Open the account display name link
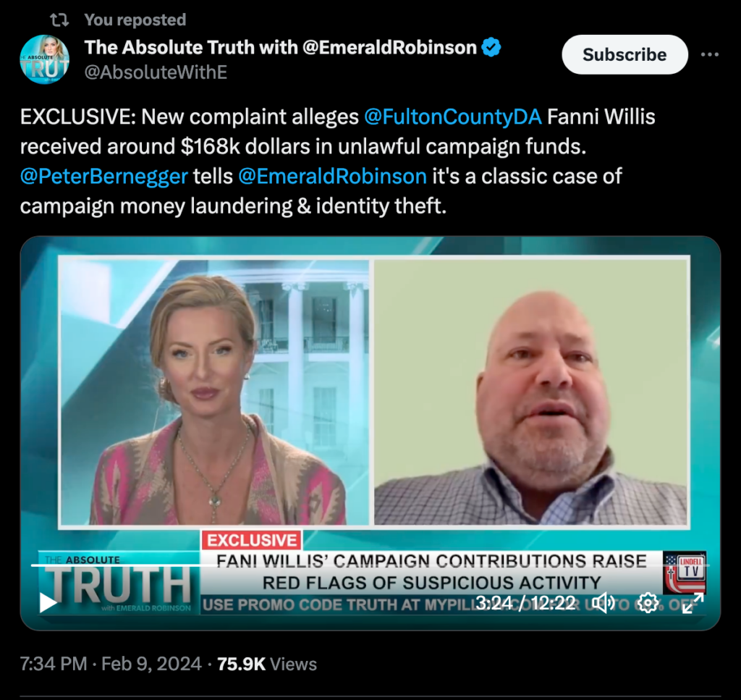This screenshot has height=700, width=741. coord(281,47)
